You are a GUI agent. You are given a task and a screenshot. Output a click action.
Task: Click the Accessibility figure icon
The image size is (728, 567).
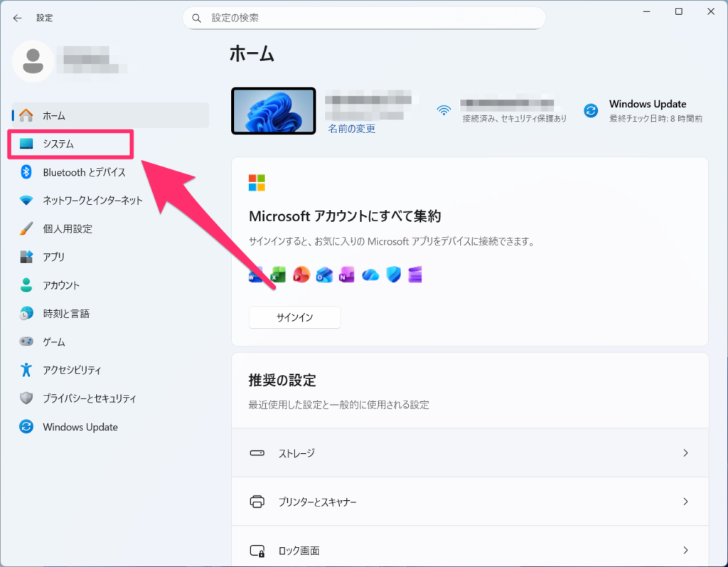coord(26,370)
